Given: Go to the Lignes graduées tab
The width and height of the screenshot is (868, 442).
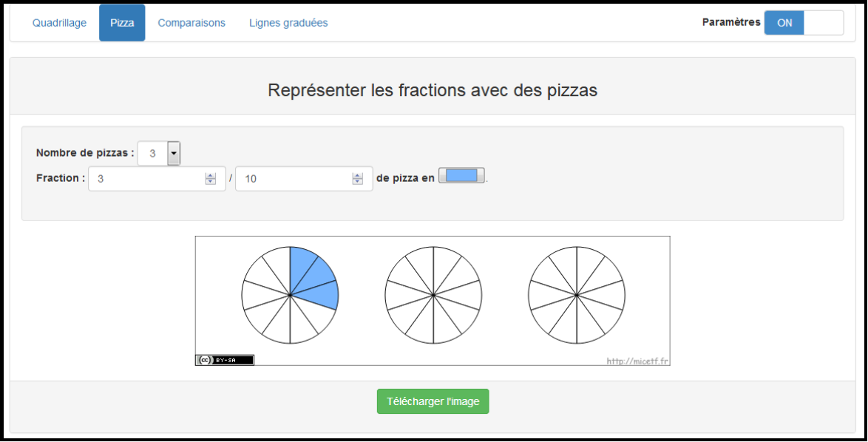Looking at the screenshot, I should coord(288,23).
